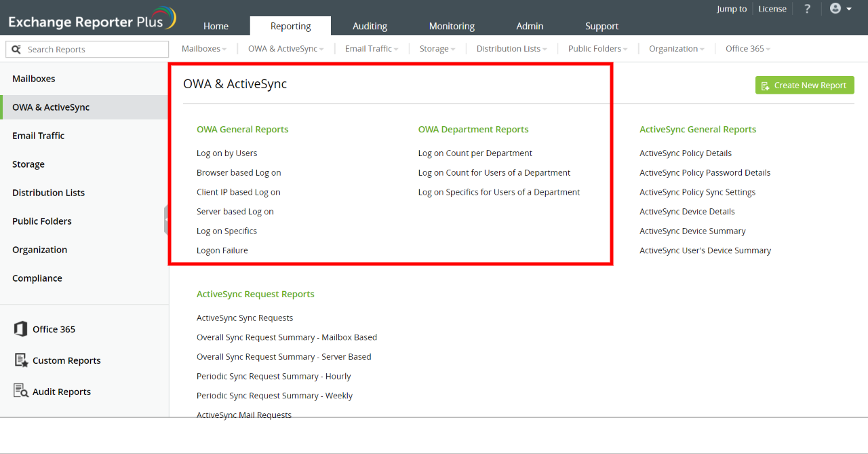Open the License link
Viewport: 868px width, 454px height.
click(772, 9)
